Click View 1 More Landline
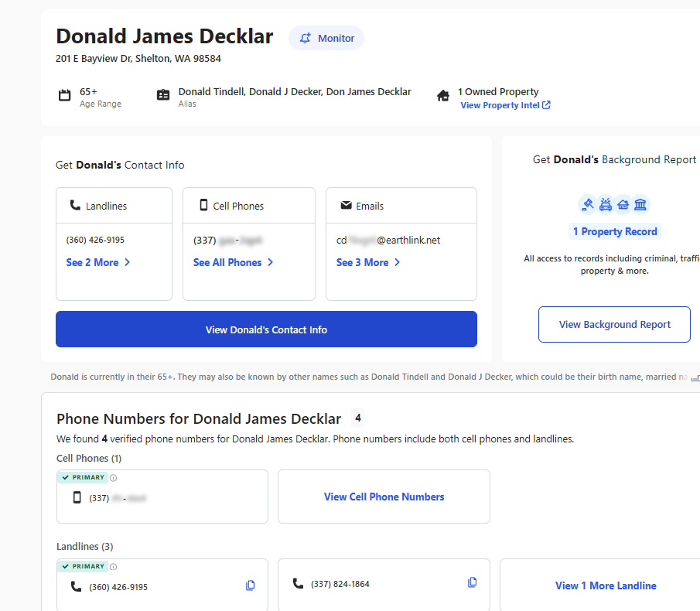This screenshot has height=611, width=700. pos(606,585)
